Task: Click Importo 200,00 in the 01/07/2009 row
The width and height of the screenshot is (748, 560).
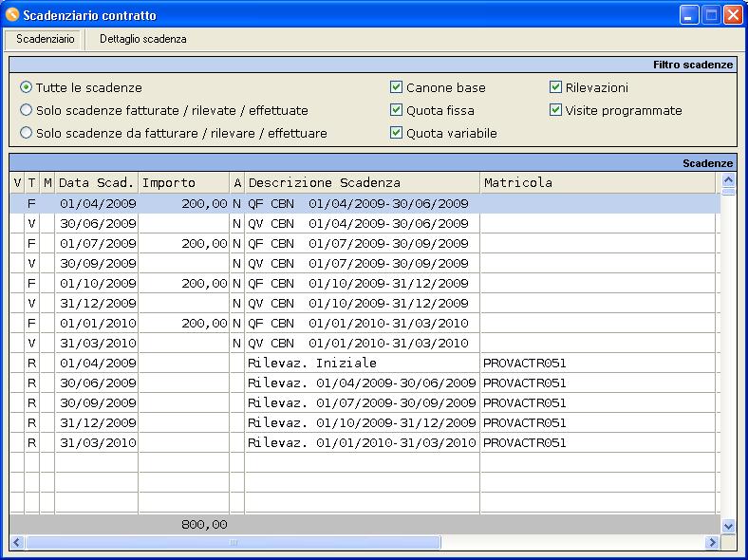Action: 204,244
